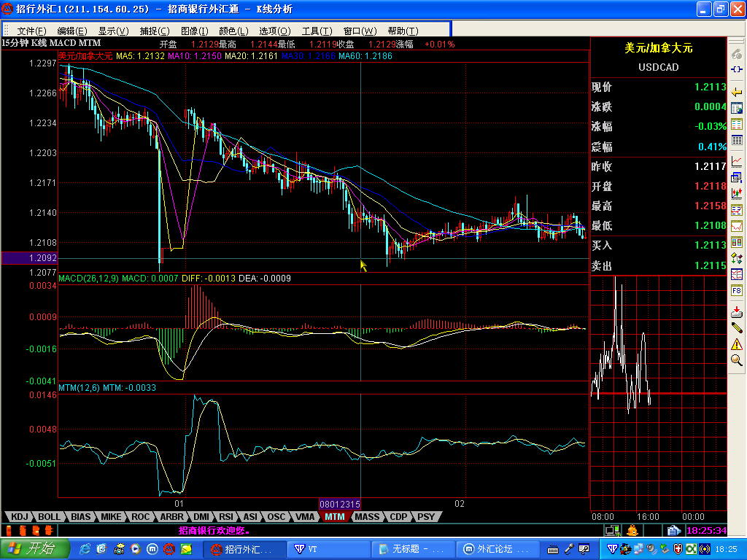
Task: Click the red-green columns icon
Action: 737,242
